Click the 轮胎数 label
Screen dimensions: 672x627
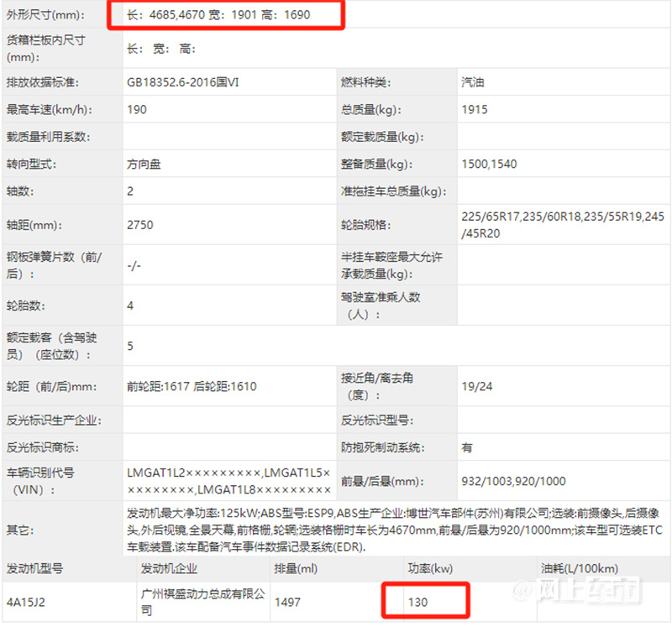[x=25, y=306]
